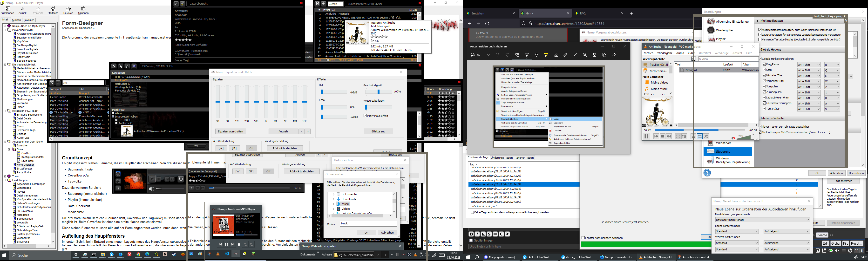
Task: Toggle Player-Tasten per Tab-Taste auswählbar
Action: coord(760,127)
